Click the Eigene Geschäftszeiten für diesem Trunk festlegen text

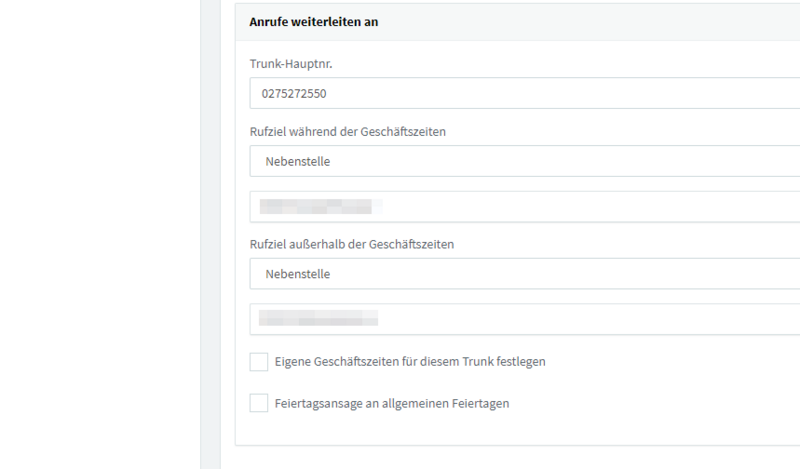click(410, 361)
